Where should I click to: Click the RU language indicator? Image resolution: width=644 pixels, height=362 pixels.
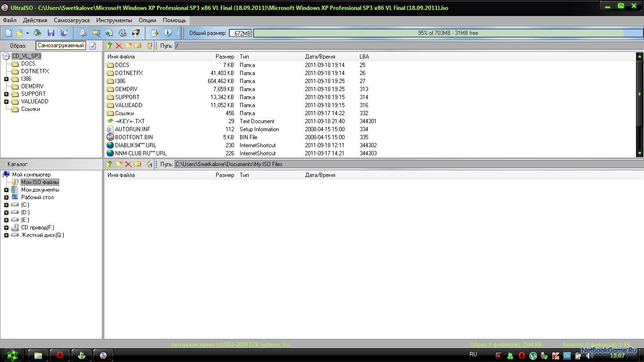tap(473, 354)
